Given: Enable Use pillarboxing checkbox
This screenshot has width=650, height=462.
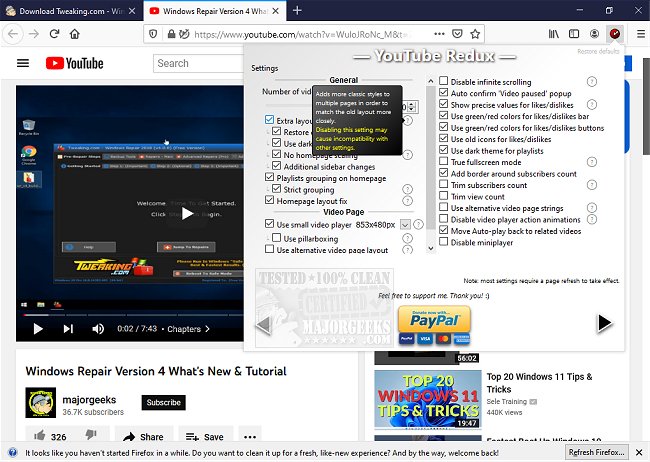Looking at the screenshot, I should click(276, 238).
